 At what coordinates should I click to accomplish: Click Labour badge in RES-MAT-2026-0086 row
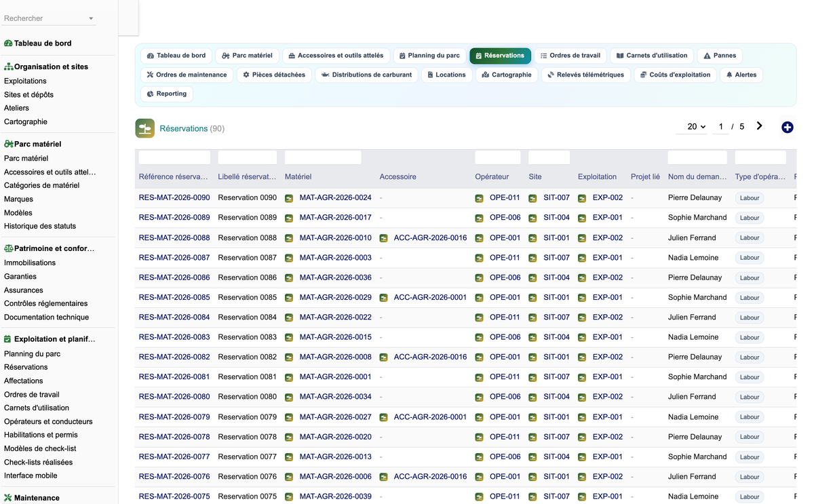click(x=750, y=278)
